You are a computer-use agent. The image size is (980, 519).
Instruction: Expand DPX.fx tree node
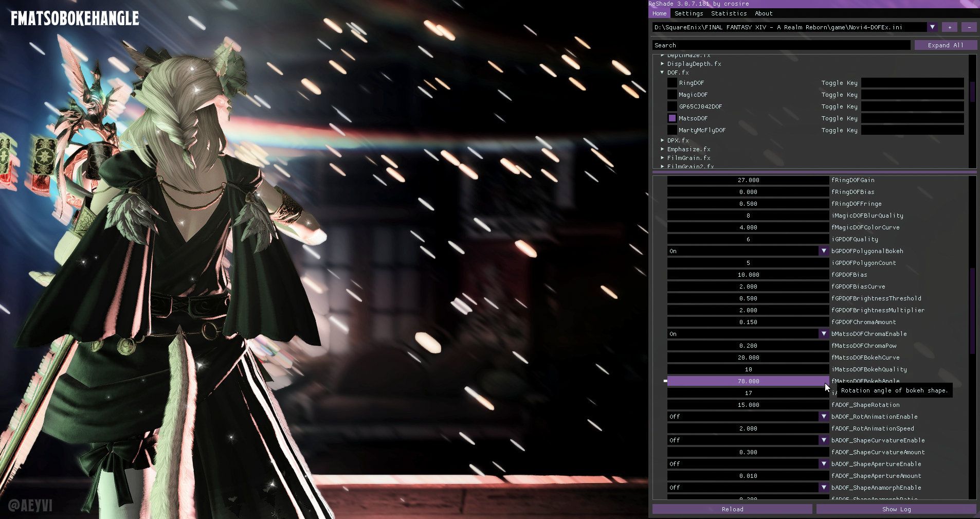point(662,140)
